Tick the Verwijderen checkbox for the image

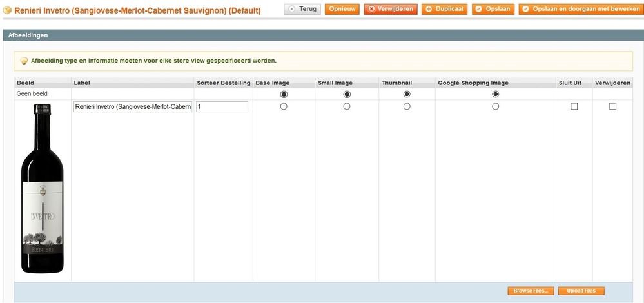(612, 106)
